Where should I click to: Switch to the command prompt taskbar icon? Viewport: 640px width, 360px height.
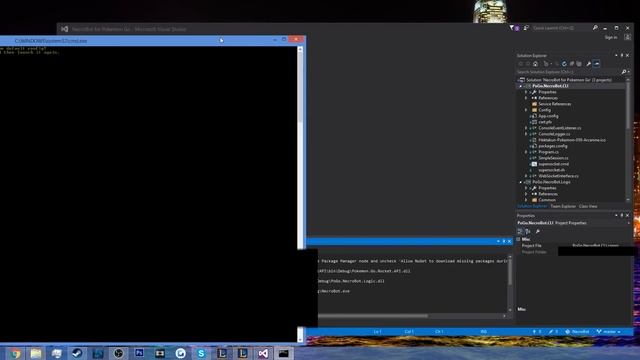point(284,353)
